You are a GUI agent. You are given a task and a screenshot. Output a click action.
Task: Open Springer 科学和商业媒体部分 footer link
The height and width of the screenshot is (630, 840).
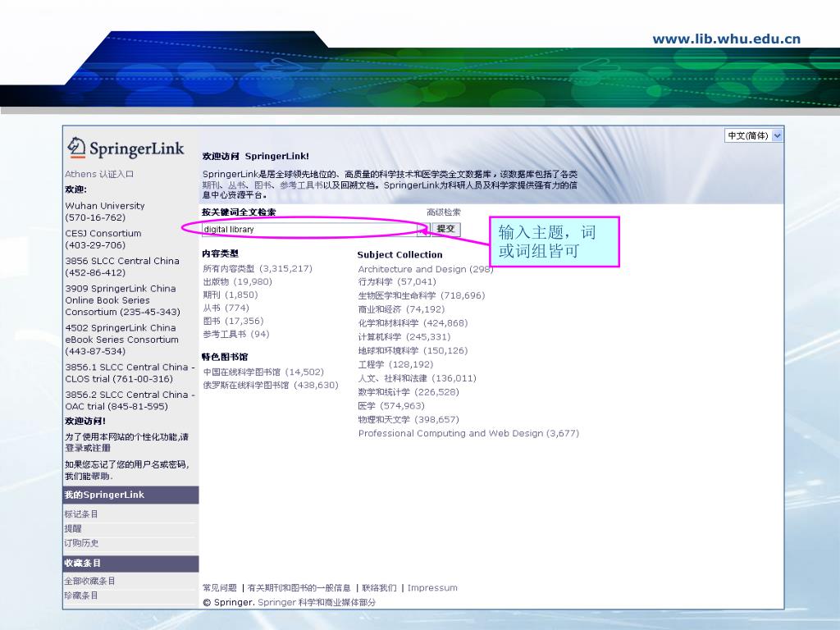click(x=317, y=603)
